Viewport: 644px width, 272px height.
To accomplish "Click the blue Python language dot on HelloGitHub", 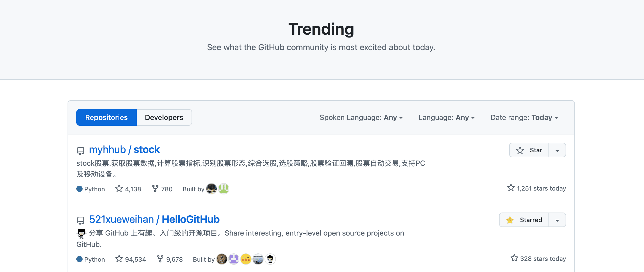I will 79,259.
